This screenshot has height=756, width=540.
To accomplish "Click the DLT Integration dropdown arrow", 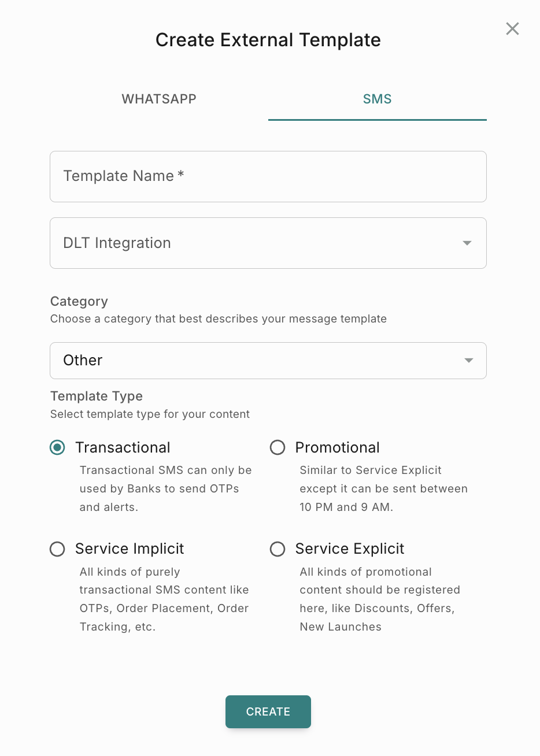I will pyautogui.click(x=467, y=243).
